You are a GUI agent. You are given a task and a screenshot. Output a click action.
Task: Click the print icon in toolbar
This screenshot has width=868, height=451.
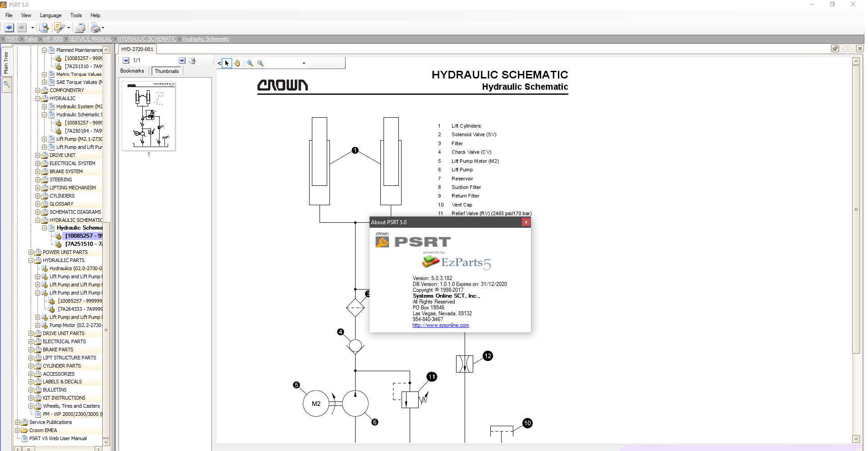(x=95, y=28)
